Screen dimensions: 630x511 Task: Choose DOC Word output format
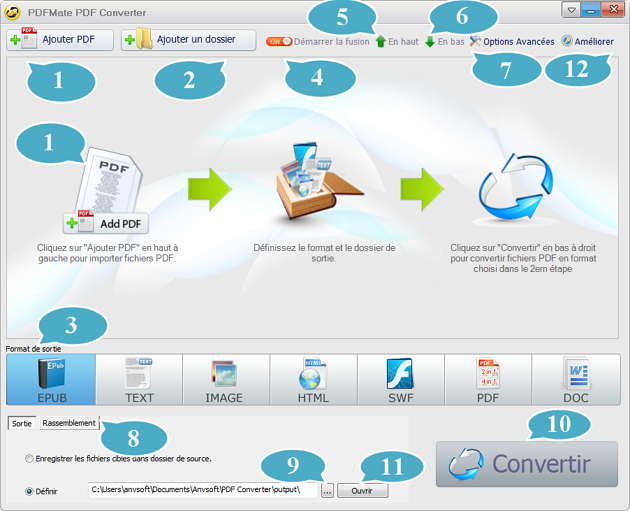(x=575, y=379)
